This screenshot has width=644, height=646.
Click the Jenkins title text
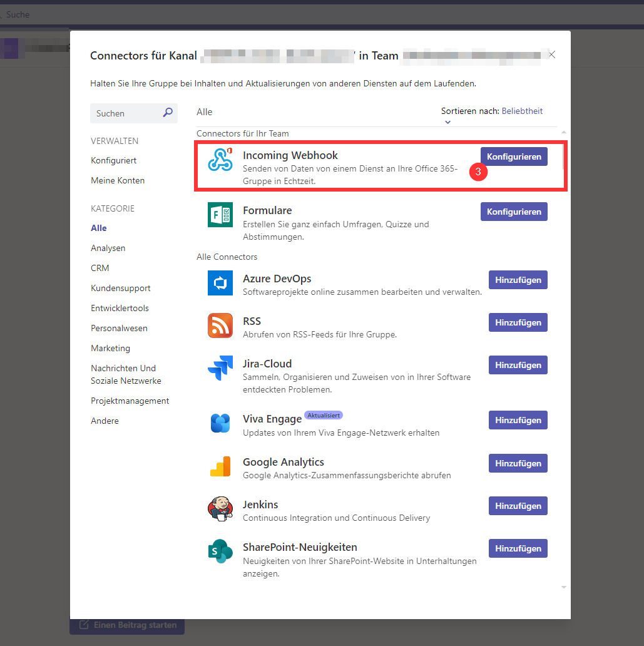[x=260, y=505]
